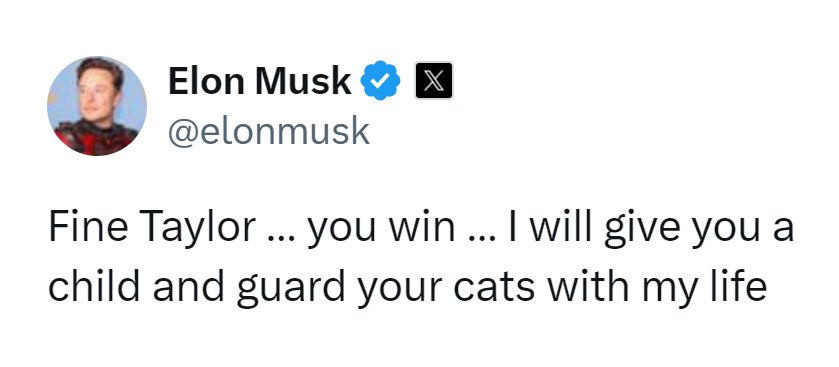Visit the @elonmusk handle link

click(x=269, y=131)
